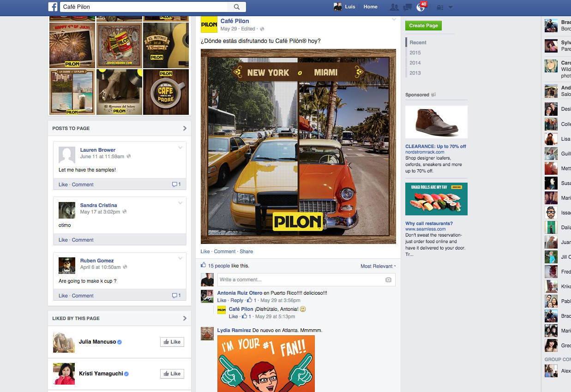Open the Home menu item
Viewport: 571px width, 392px height.
pos(370,7)
